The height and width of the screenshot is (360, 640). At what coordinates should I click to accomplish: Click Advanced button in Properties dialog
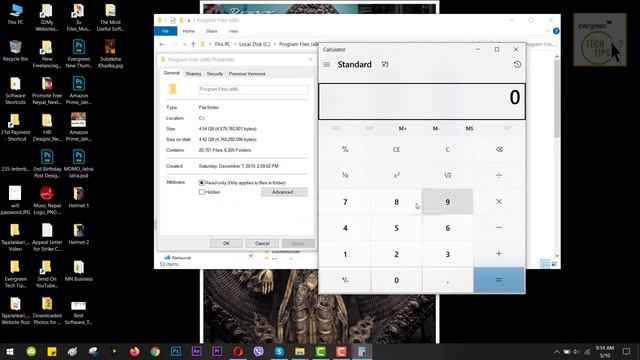click(284, 192)
